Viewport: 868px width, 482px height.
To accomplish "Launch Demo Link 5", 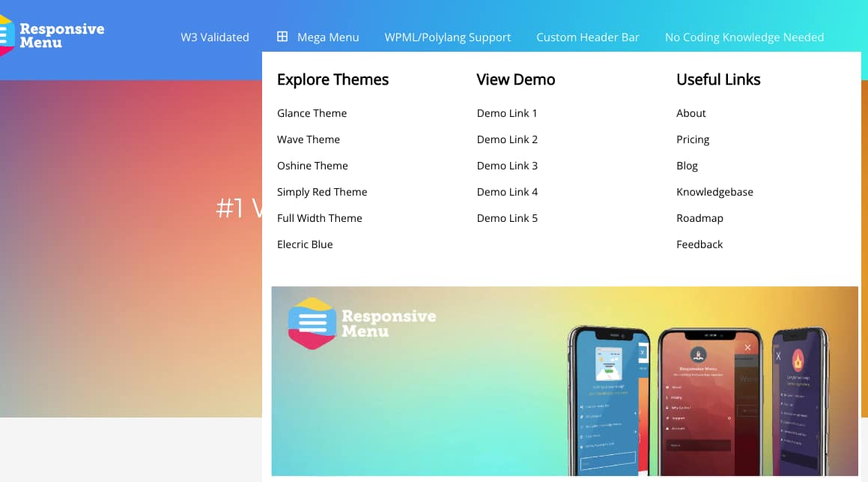I will [x=507, y=218].
